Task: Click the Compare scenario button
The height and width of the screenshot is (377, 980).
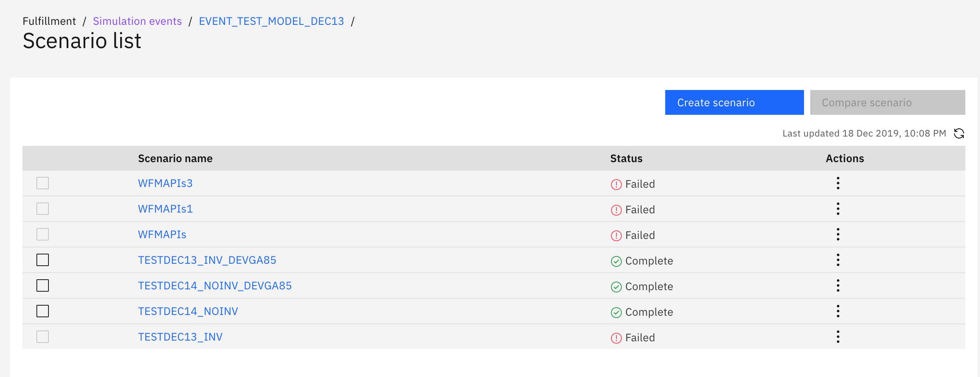Action: click(x=888, y=102)
